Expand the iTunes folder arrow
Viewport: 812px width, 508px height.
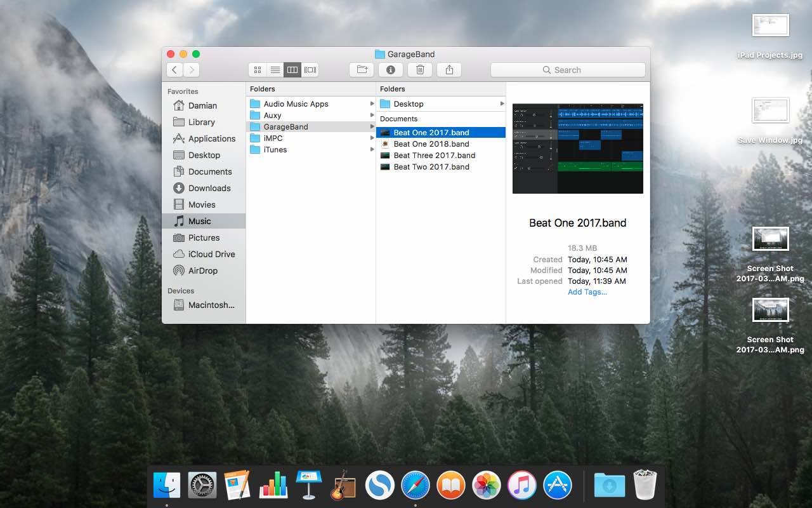(x=372, y=149)
